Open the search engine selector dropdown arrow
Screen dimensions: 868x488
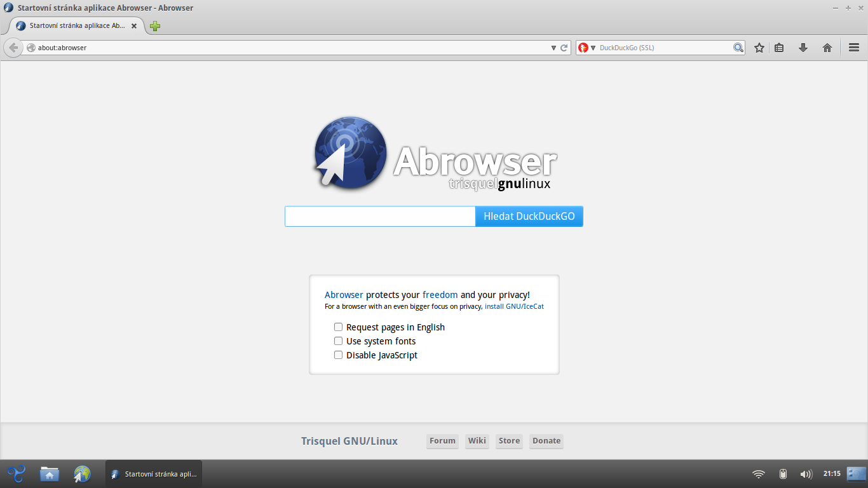pyautogui.click(x=593, y=48)
